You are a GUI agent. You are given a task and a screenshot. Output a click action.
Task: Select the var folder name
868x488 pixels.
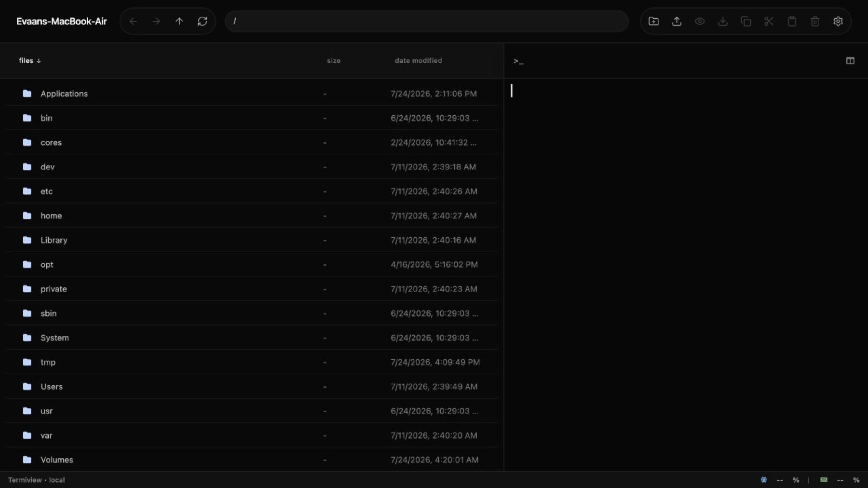pyautogui.click(x=46, y=435)
